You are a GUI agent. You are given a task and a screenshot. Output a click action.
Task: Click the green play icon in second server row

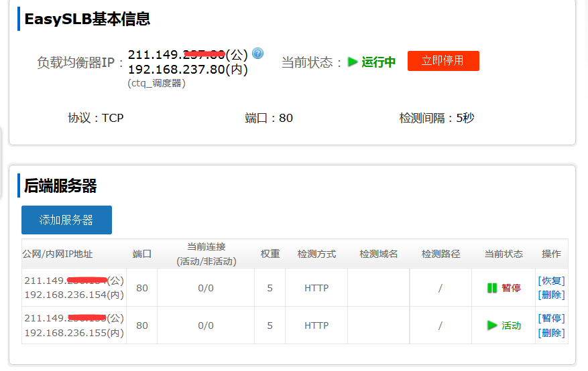click(x=492, y=325)
